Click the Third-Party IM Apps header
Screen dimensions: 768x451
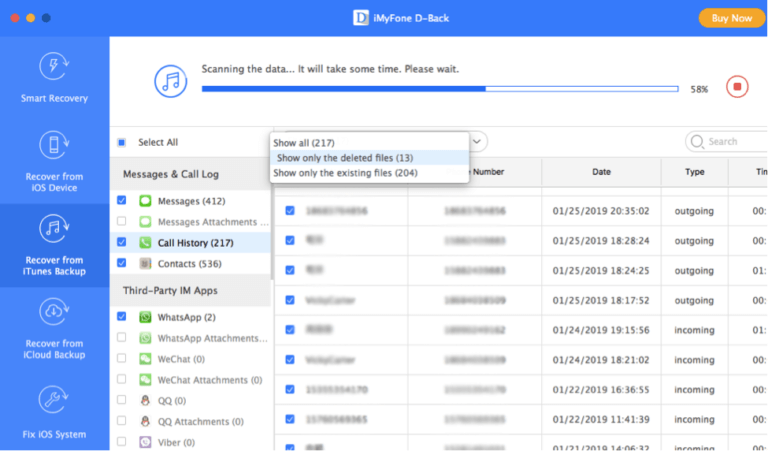tap(191, 290)
